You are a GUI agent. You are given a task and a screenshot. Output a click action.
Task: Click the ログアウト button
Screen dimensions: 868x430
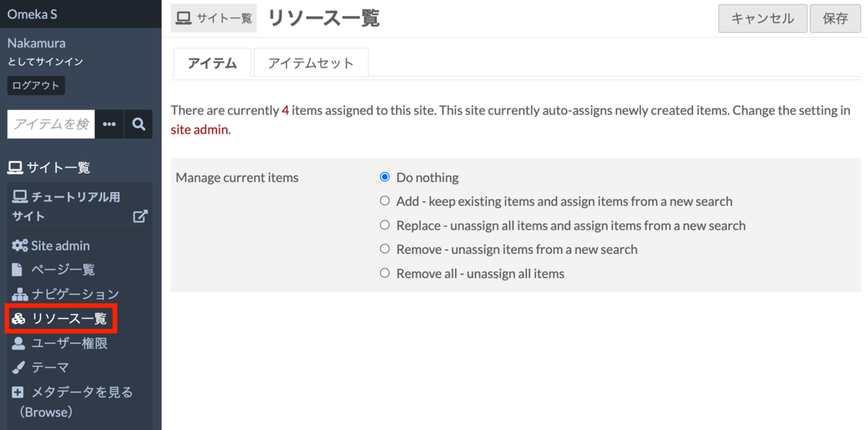tap(36, 85)
